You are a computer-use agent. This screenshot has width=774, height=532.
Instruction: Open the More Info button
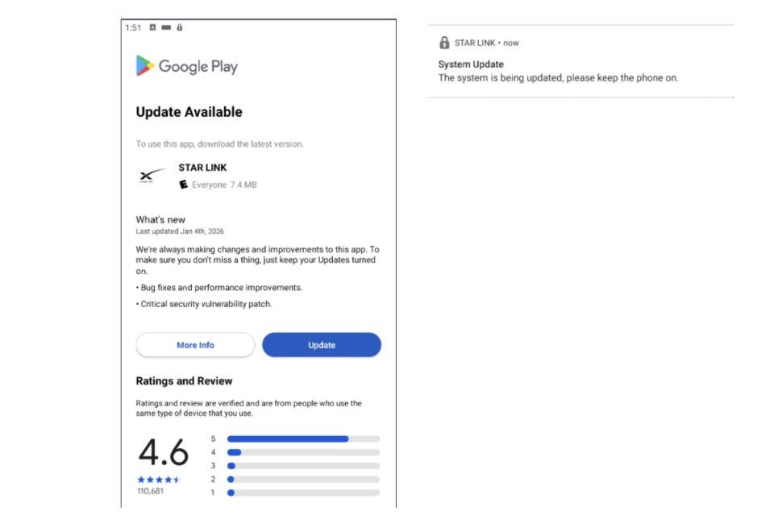coord(195,345)
